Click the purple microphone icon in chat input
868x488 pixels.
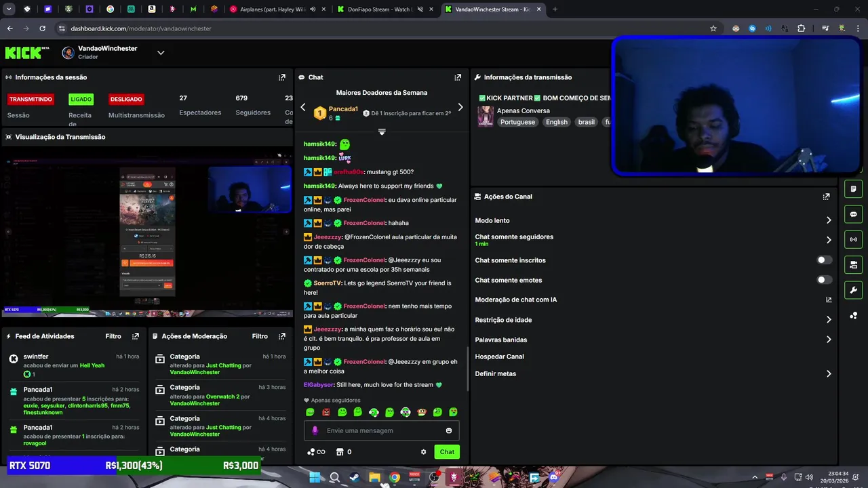tap(315, 430)
